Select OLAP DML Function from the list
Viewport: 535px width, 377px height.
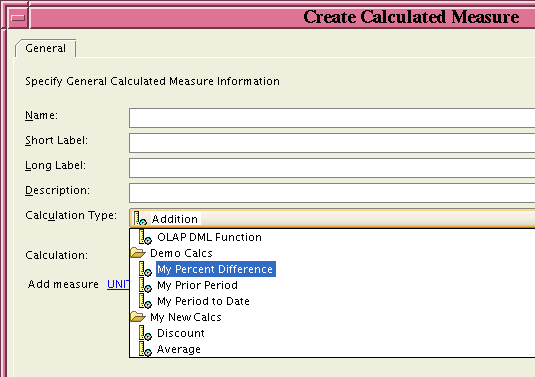tap(209, 237)
